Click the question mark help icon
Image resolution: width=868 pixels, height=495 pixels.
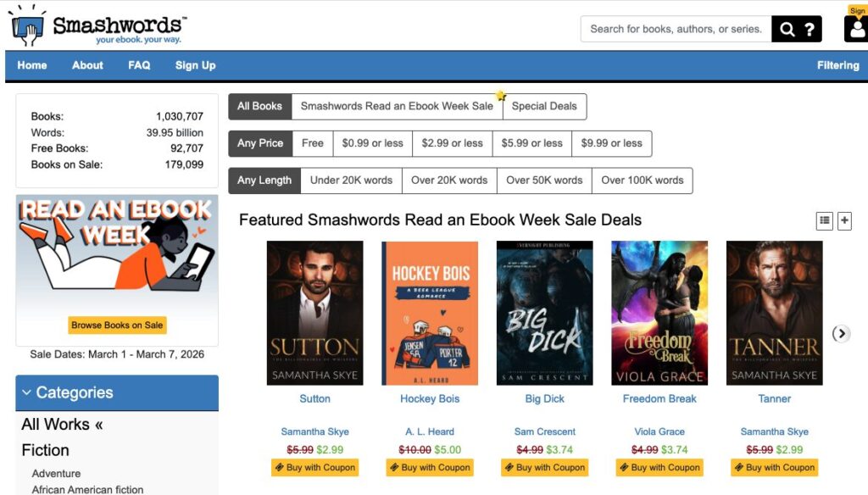810,30
